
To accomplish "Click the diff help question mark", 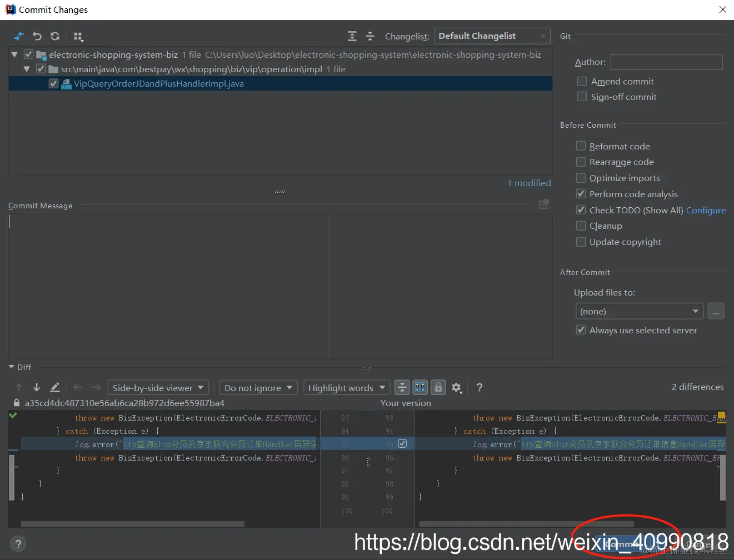I will tap(480, 387).
